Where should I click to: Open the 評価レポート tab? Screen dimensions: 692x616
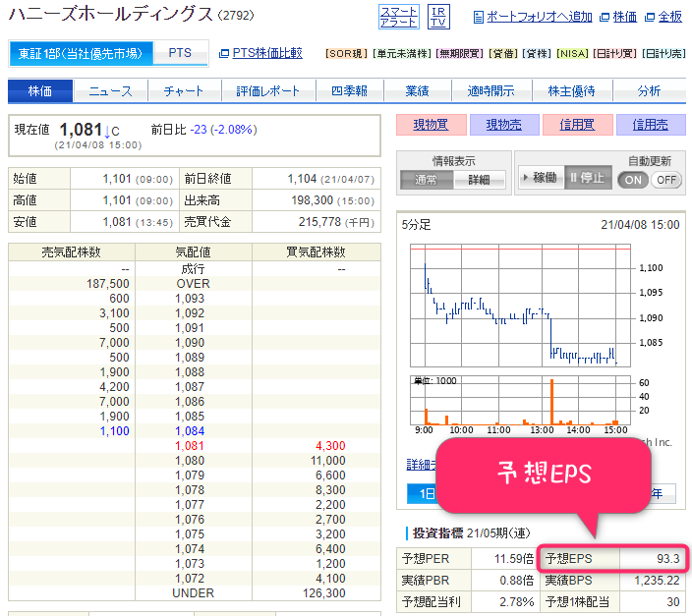(x=268, y=91)
